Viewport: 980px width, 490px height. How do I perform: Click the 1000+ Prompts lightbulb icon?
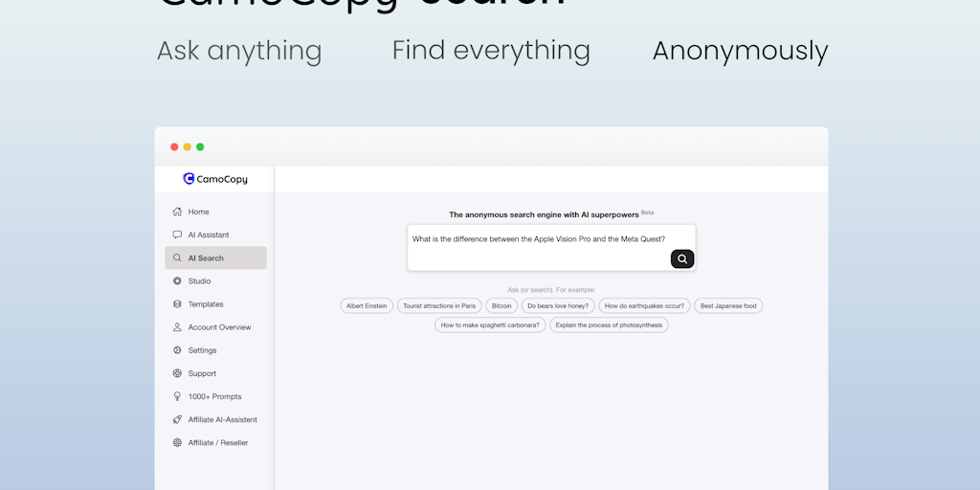(177, 397)
